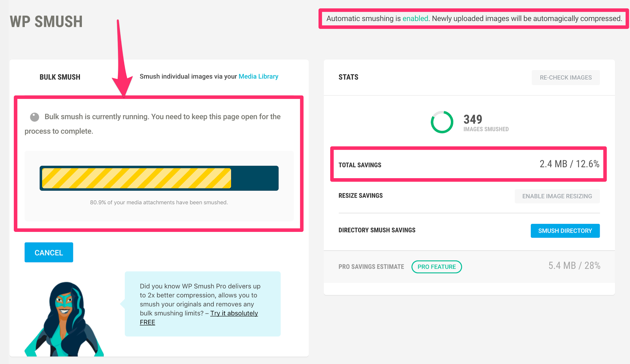630x364 pixels.
Task: Click the grey spinner icon beside running notice
Action: (x=35, y=117)
